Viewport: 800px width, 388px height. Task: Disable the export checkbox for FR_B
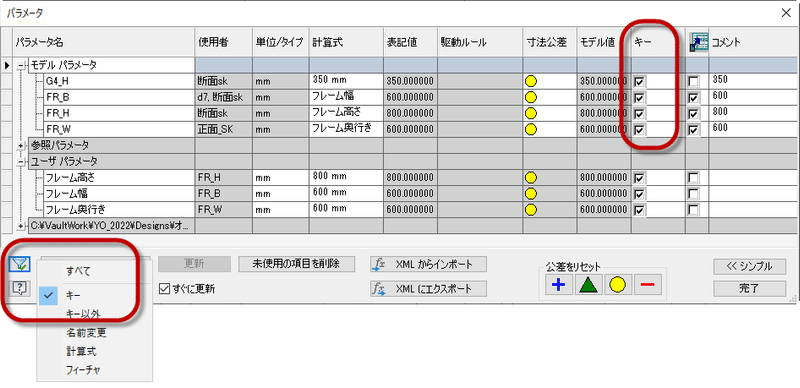pos(693,98)
